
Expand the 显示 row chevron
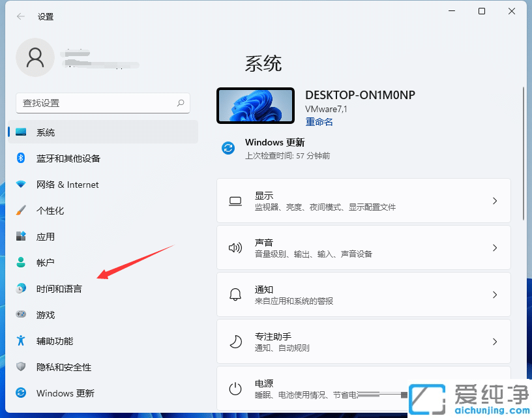[x=495, y=201]
